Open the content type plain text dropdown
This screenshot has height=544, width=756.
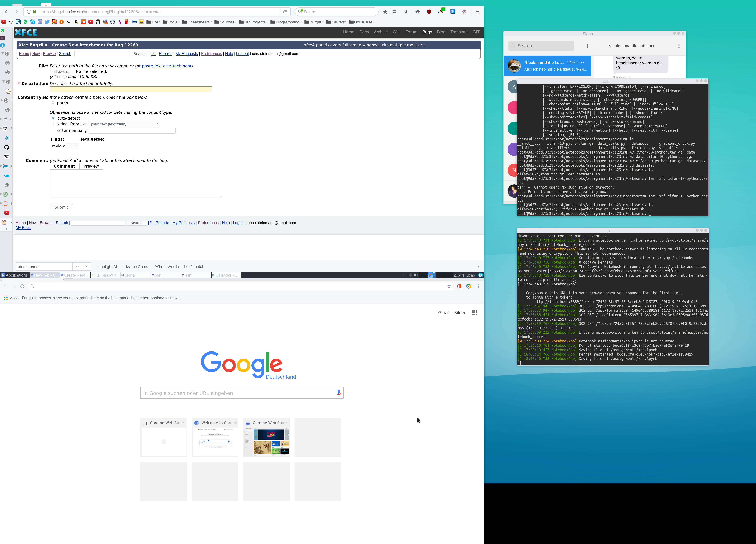click(x=124, y=124)
